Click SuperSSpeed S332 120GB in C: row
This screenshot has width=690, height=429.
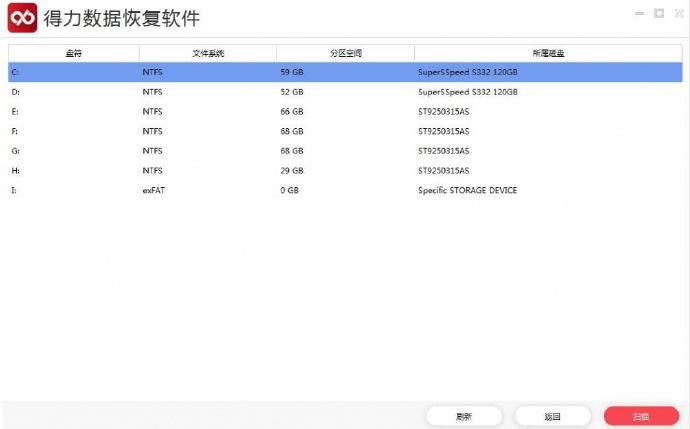click(468, 72)
